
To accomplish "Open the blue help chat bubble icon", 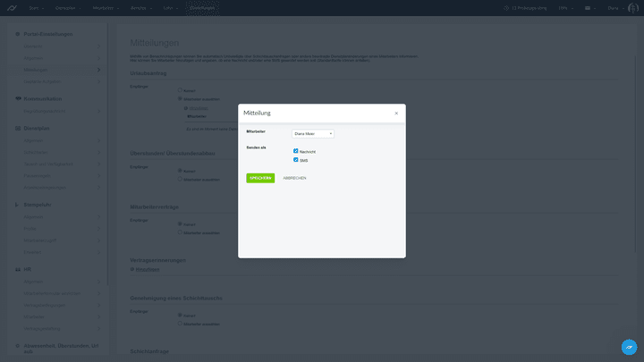I will (x=629, y=347).
